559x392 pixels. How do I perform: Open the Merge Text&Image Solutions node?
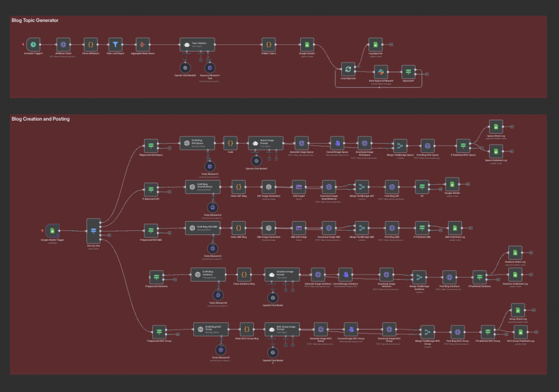click(x=419, y=277)
